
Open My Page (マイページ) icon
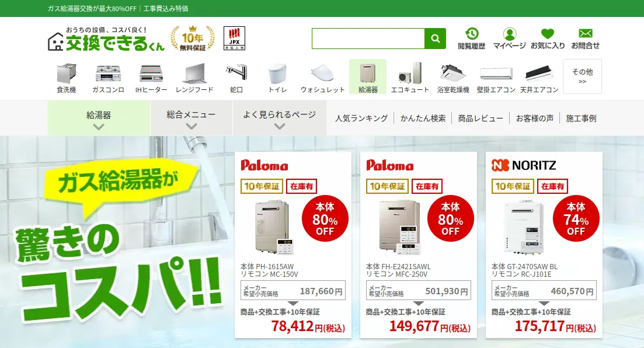tap(509, 39)
